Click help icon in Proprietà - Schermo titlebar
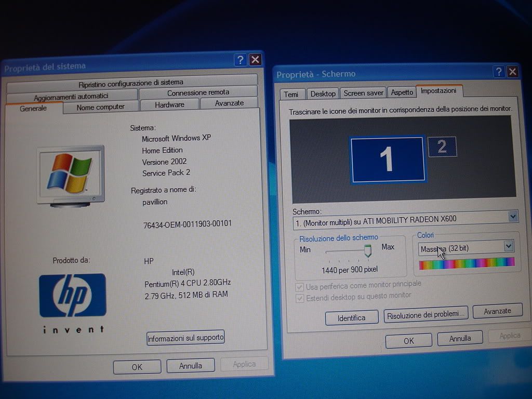Viewport: 532px width, 399px height. pyautogui.click(x=499, y=72)
